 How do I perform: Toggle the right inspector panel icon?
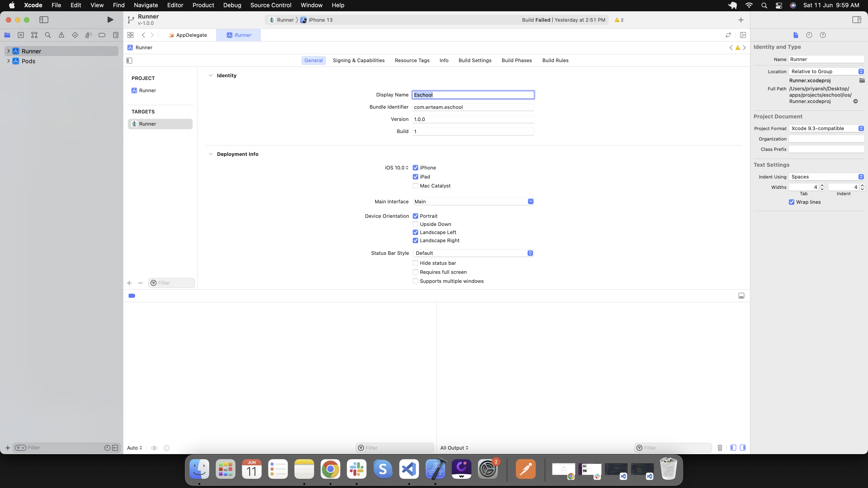(856, 20)
